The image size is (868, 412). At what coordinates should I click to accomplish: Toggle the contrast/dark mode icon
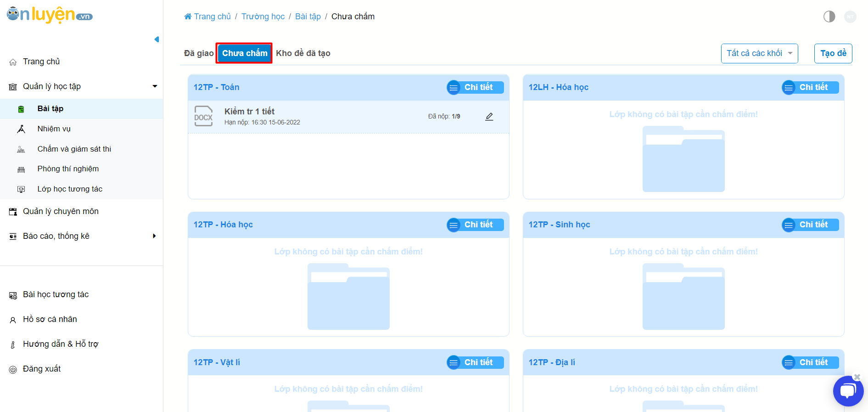coord(829,17)
